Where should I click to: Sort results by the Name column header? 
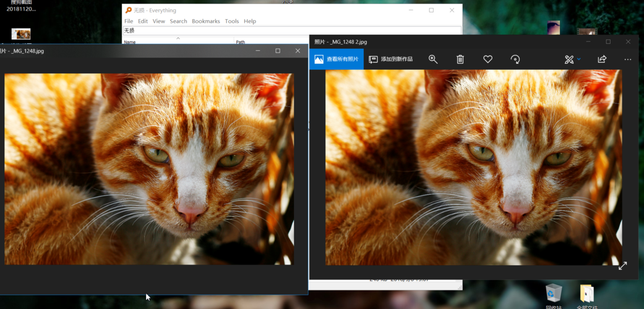click(130, 42)
